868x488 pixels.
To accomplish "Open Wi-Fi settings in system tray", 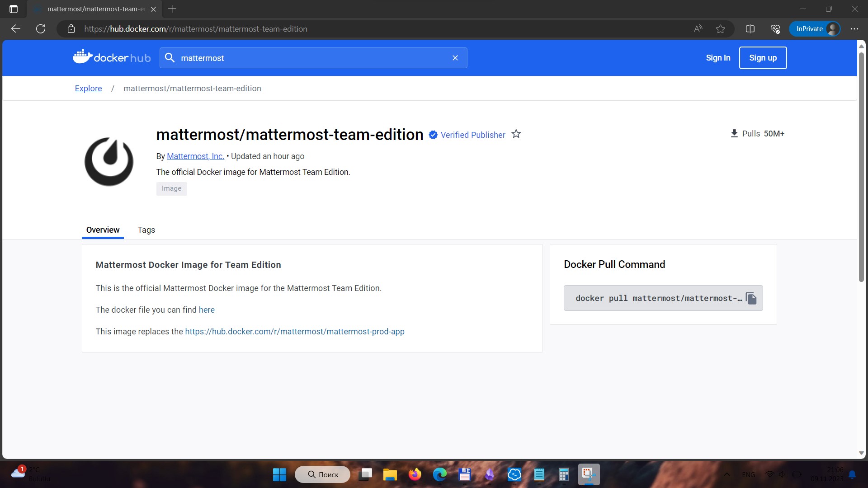I will click(x=769, y=474).
